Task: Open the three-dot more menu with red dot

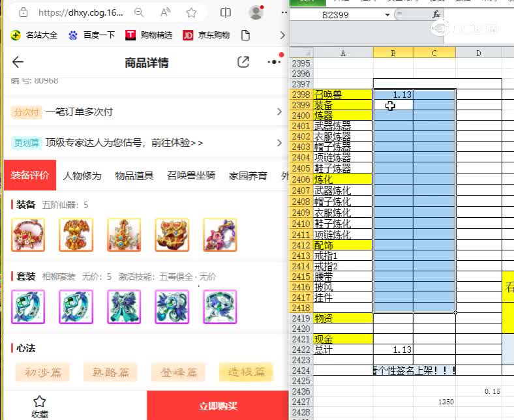Action: pyautogui.click(x=275, y=61)
